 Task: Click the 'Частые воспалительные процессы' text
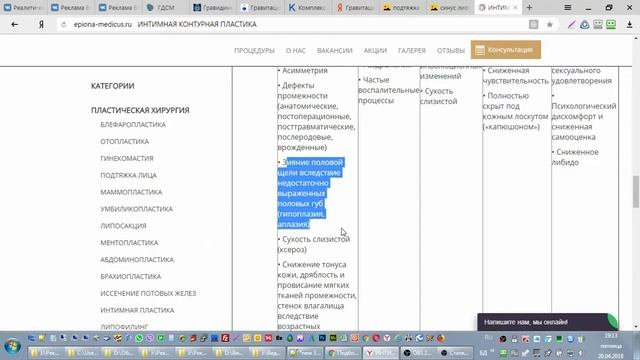(x=389, y=90)
